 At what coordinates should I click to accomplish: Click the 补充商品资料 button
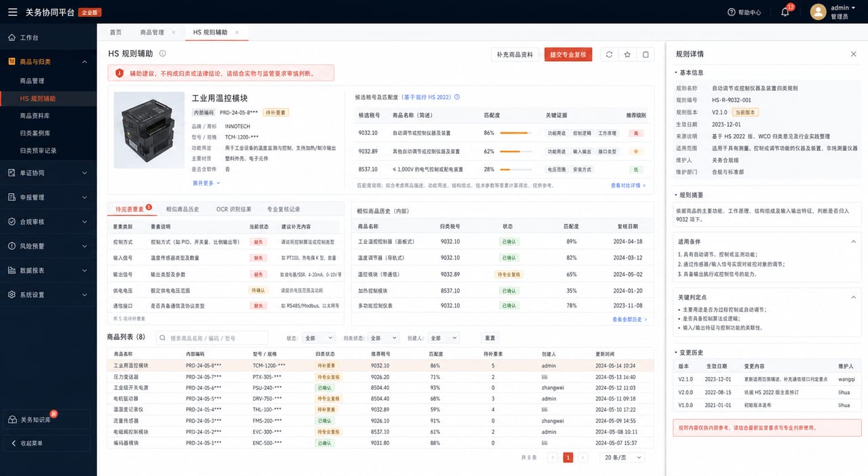tap(515, 54)
